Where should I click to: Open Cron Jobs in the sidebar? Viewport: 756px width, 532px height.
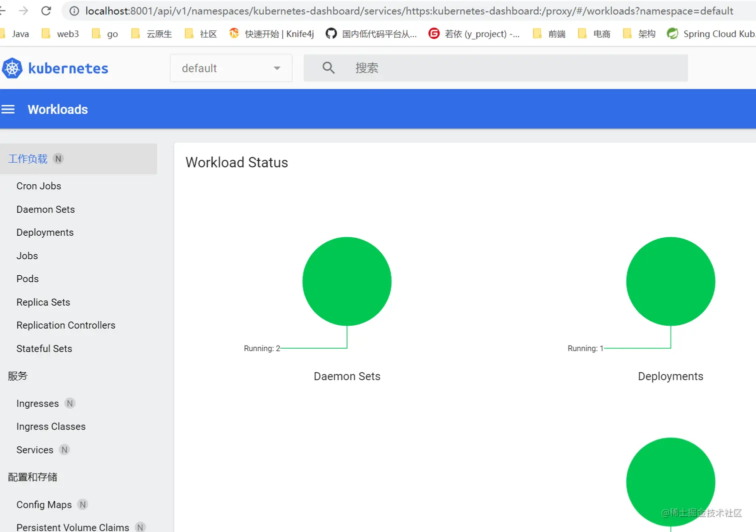point(39,186)
